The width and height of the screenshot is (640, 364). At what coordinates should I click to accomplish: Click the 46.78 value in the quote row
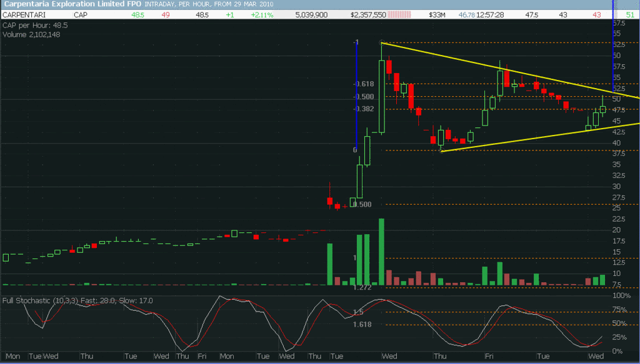point(466,15)
